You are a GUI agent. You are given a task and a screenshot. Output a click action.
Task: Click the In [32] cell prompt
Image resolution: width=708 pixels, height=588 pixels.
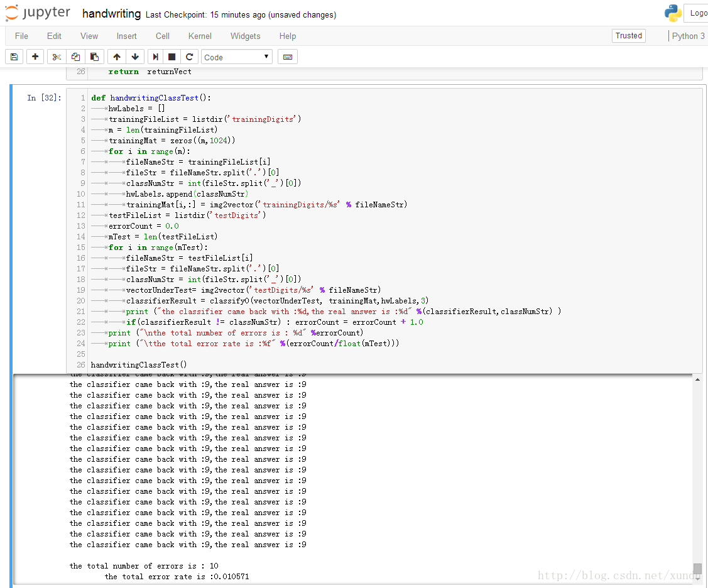[44, 97]
